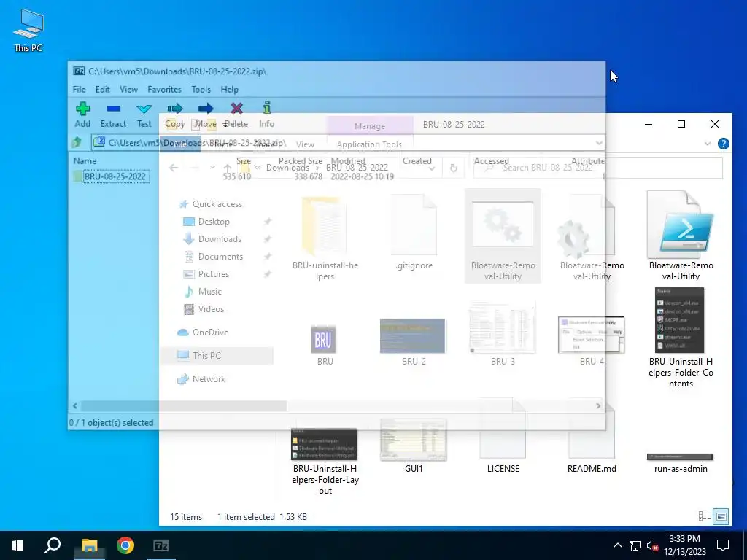Viewport: 747px width, 560px height.
Task: Select OneDrive in Explorer navigation pane
Action: coord(210,332)
